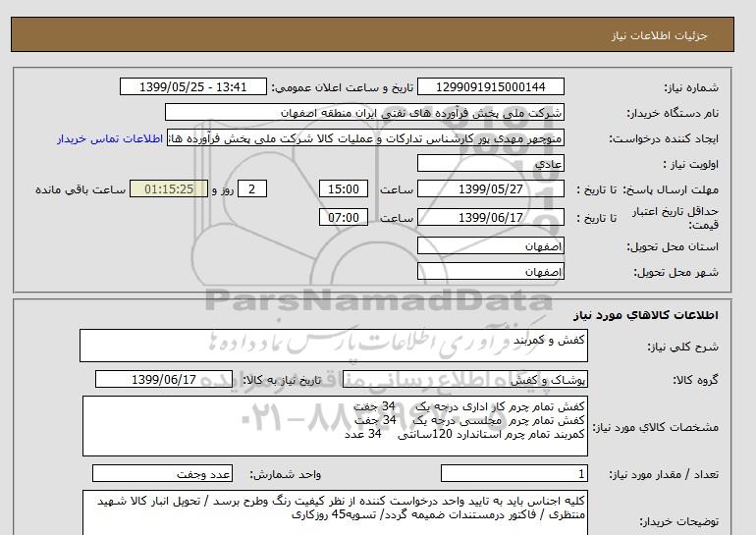756x535 pixels.
Task: Click the request creator field
Action: 365,138
